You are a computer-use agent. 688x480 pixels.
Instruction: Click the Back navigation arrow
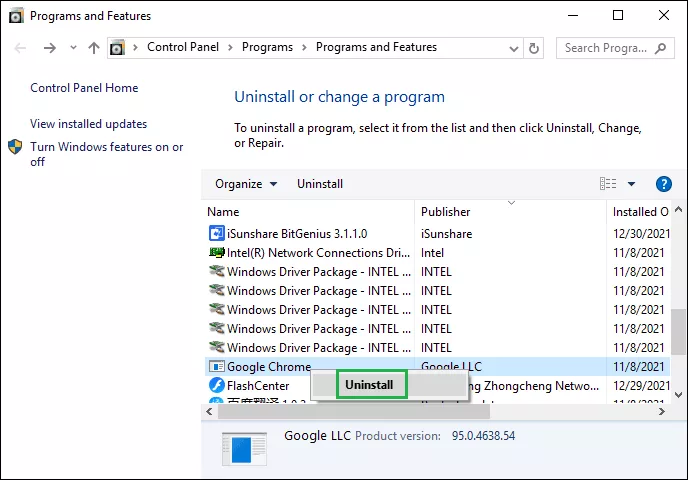[20, 48]
